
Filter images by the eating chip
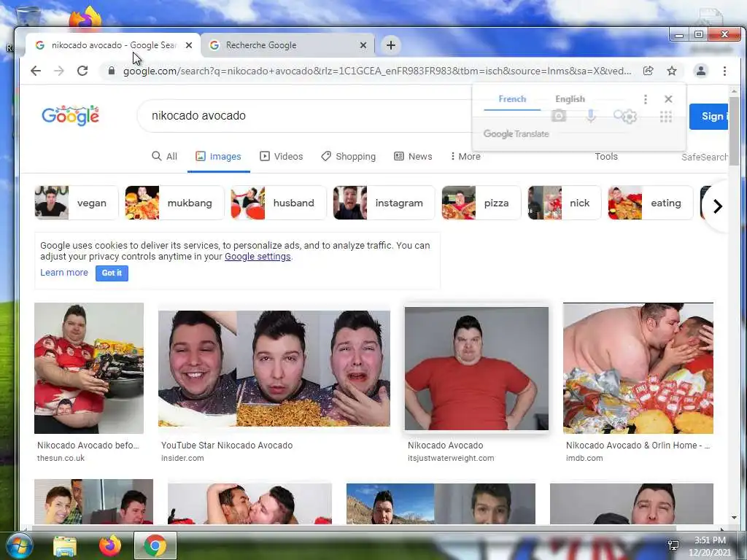(650, 203)
